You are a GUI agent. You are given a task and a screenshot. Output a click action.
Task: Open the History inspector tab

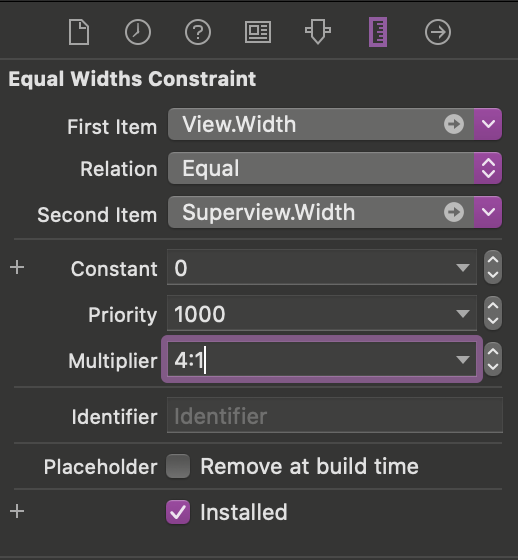(x=138, y=32)
